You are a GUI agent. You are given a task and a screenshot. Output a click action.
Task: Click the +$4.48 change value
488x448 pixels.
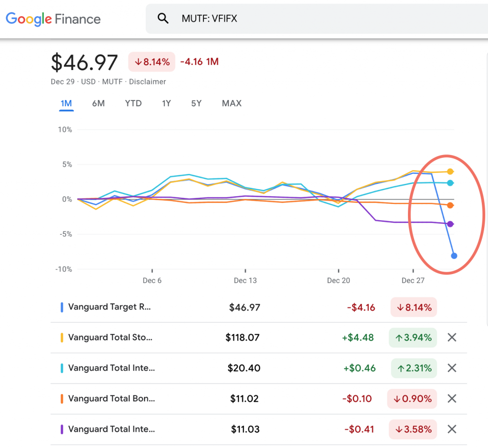358,337
